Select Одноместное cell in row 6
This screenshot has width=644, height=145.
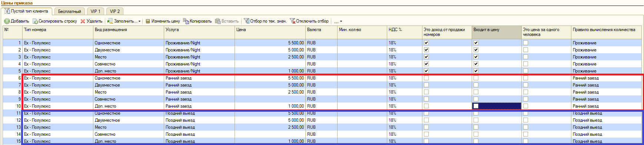129,78
